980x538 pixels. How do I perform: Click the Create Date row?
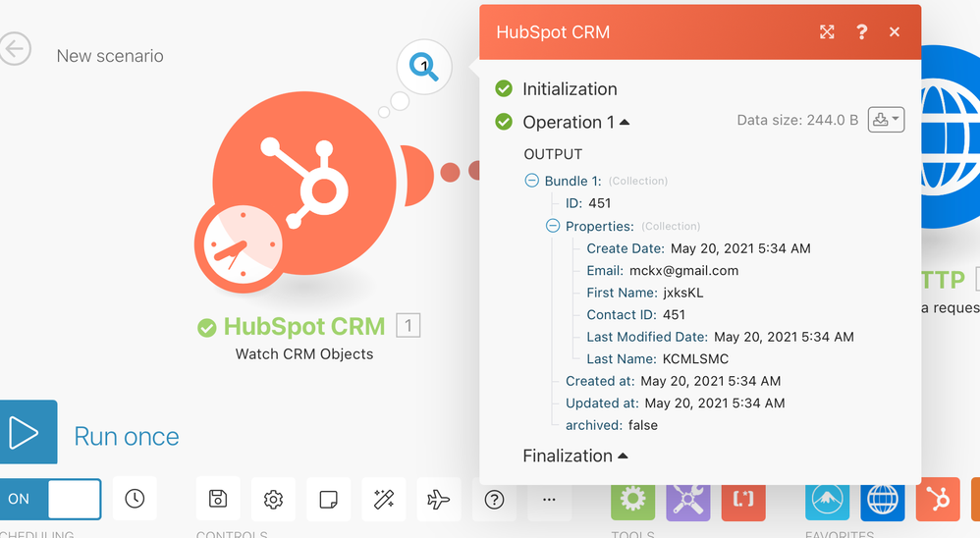(x=698, y=248)
